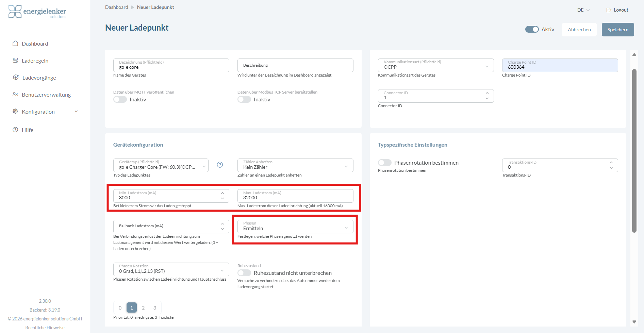This screenshot has width=644, height=333.
Task: Click the Hilfe question mark icon
Action: coord(15,130)
